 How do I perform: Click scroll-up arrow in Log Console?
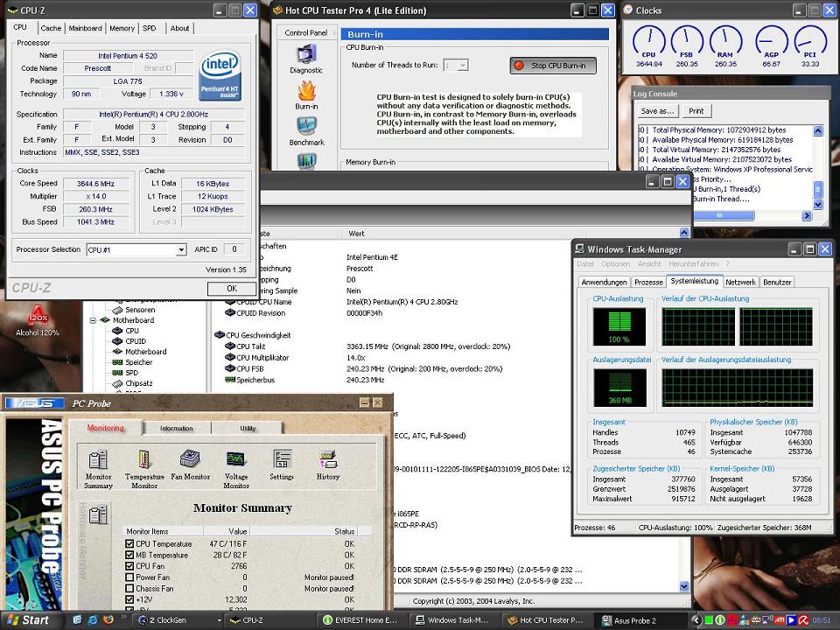818,130
